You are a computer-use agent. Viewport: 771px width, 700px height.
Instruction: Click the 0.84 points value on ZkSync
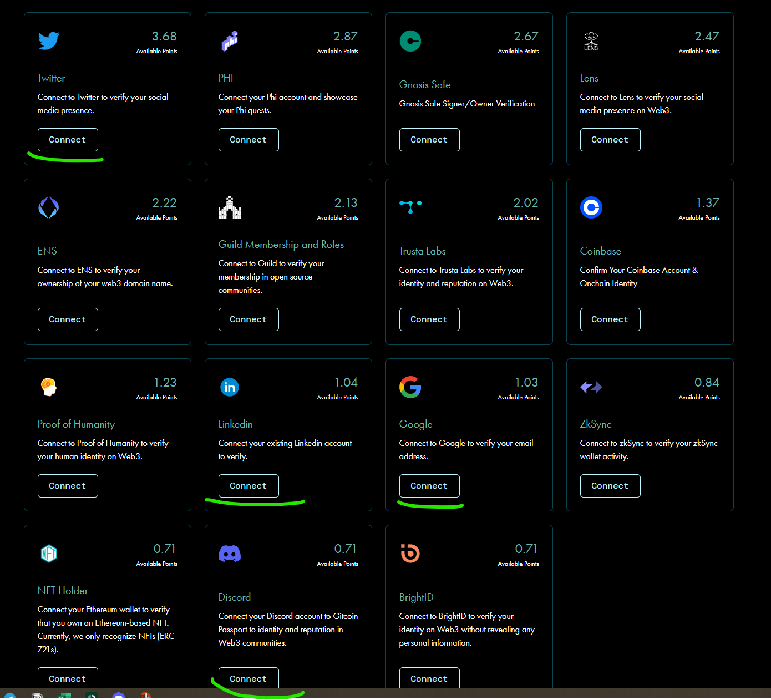707,383
